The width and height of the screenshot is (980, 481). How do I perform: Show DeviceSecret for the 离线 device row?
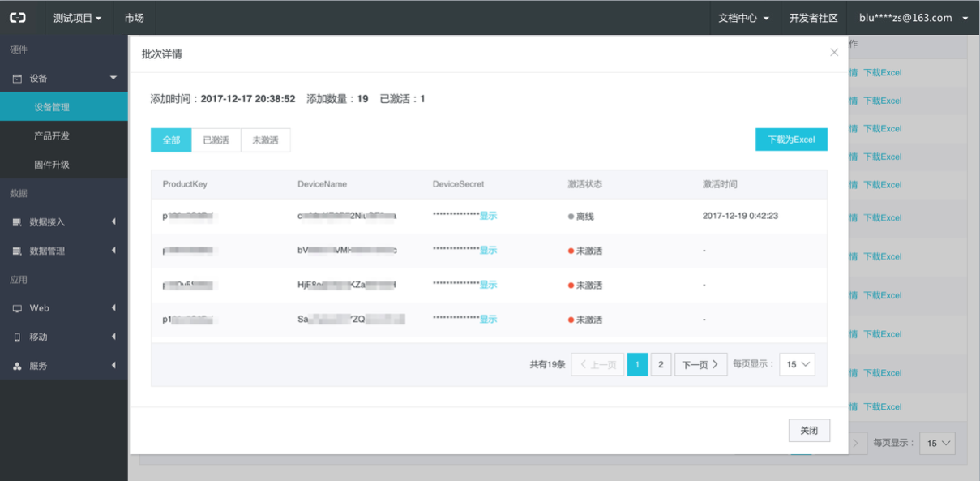click(x=488, y=216)
